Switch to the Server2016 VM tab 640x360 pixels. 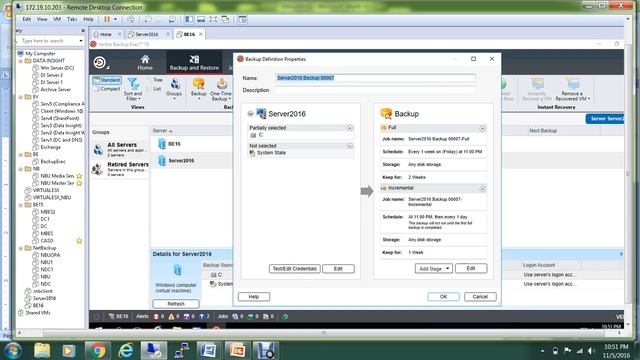tap(147, 34)
